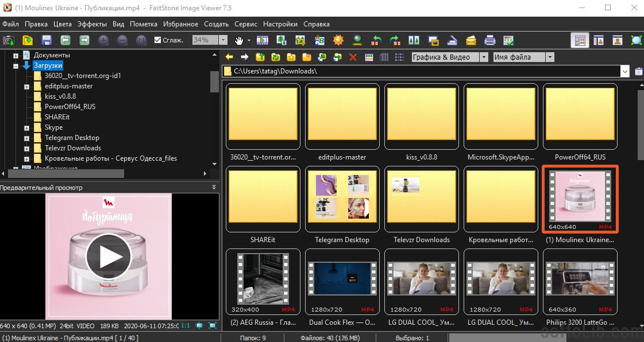Open the Crop Board tool

(x=300, y=40)
